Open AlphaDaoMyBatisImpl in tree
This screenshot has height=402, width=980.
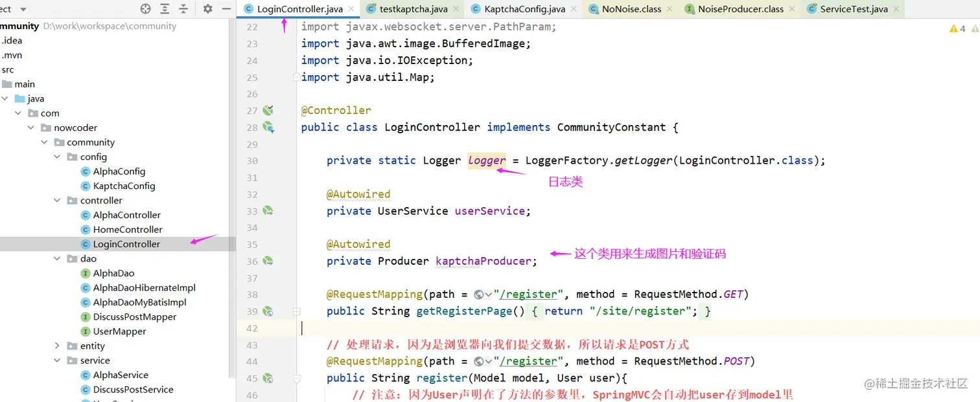(x=139, y=302)
